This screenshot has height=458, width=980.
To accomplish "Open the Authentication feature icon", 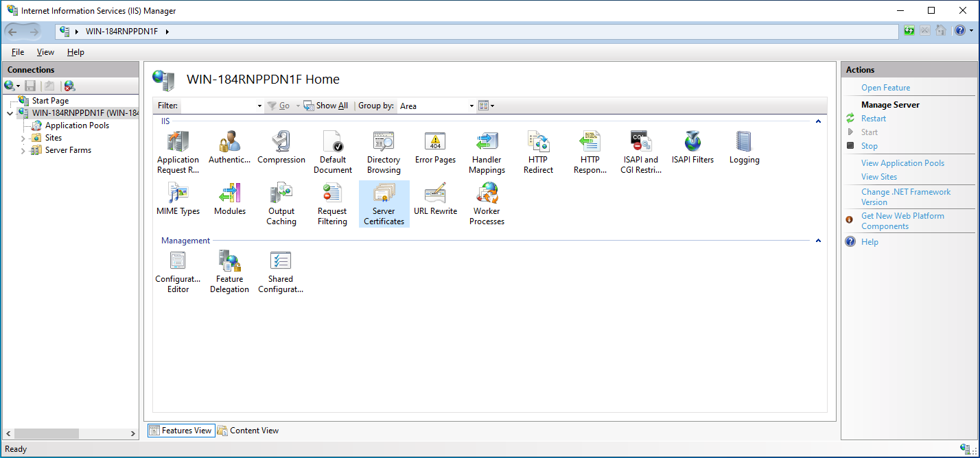I will click(230, 147).
